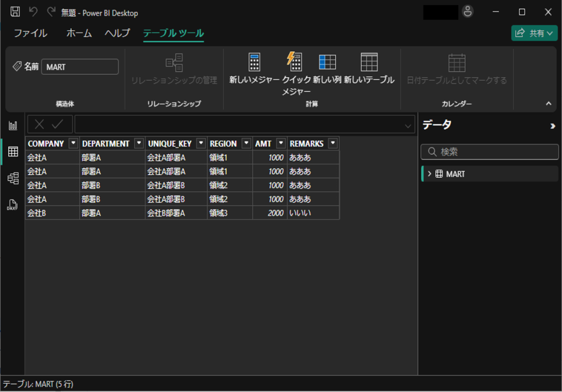The image size is (562, 392).
Task: Click the 共有 share button
Action: (x=534, y=33)
